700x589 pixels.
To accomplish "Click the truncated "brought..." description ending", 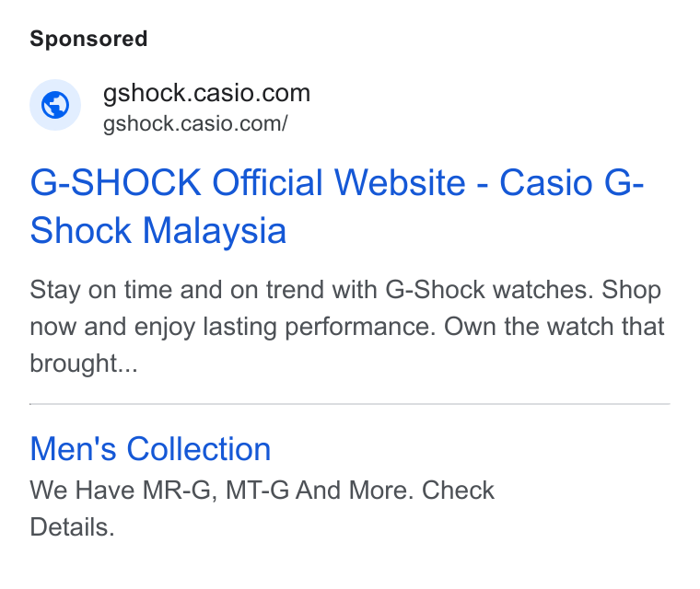I will click(x=84, y=364).
